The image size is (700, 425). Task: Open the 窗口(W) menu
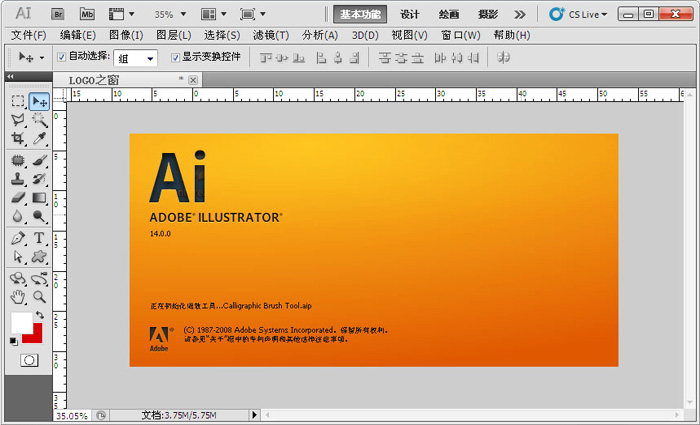click(461, 35)
